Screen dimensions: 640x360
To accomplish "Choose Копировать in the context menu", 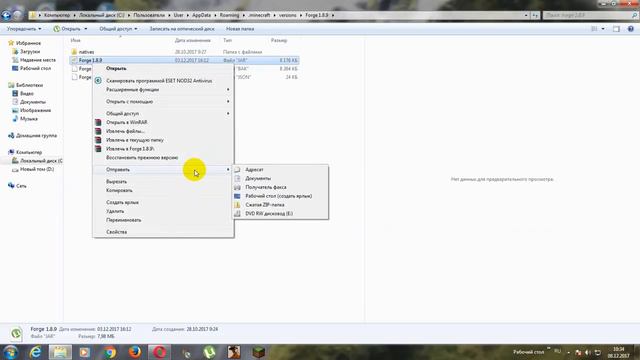I will (x=119, y=190).
